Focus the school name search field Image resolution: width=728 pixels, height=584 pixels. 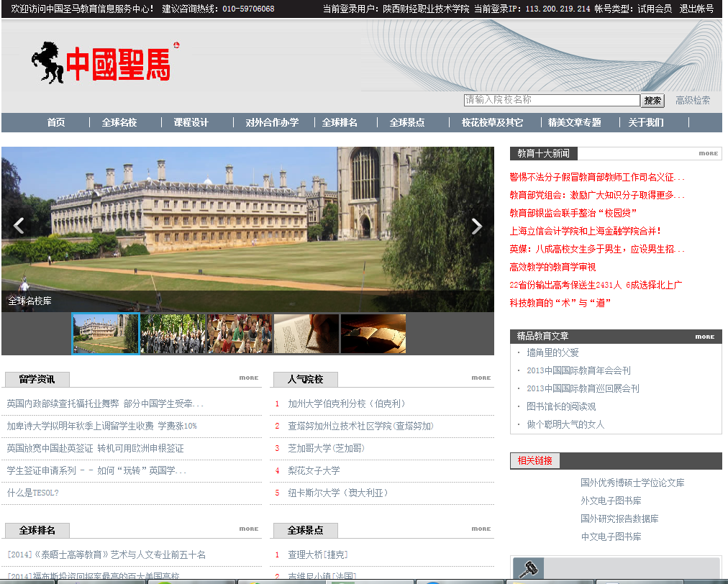(x=551, y=101)
